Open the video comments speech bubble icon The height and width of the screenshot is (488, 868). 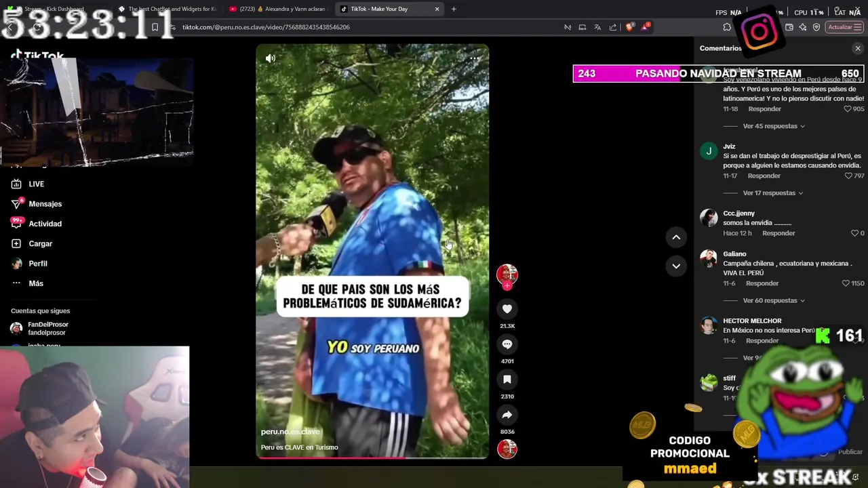(x=507, y=344)
